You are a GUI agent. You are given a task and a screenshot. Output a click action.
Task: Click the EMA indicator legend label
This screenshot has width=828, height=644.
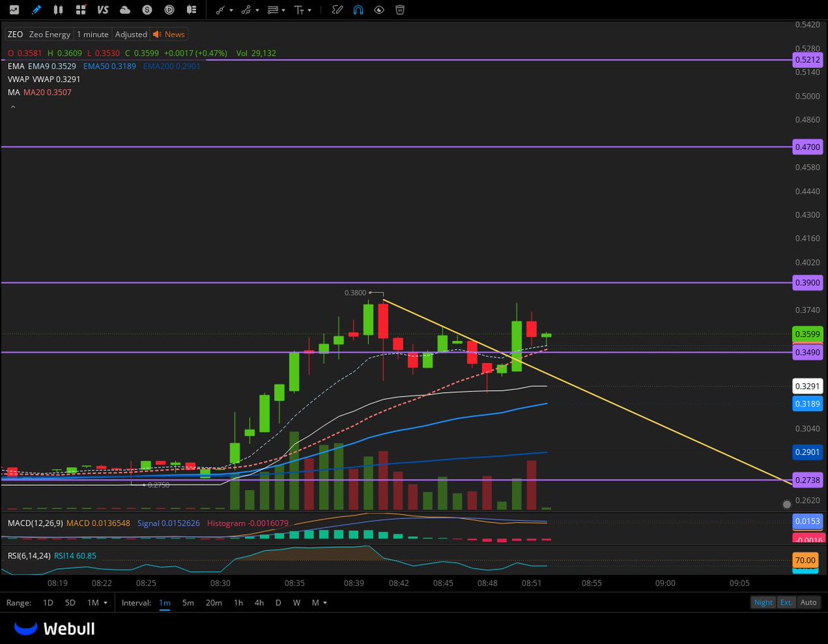[x=16, y=66]
